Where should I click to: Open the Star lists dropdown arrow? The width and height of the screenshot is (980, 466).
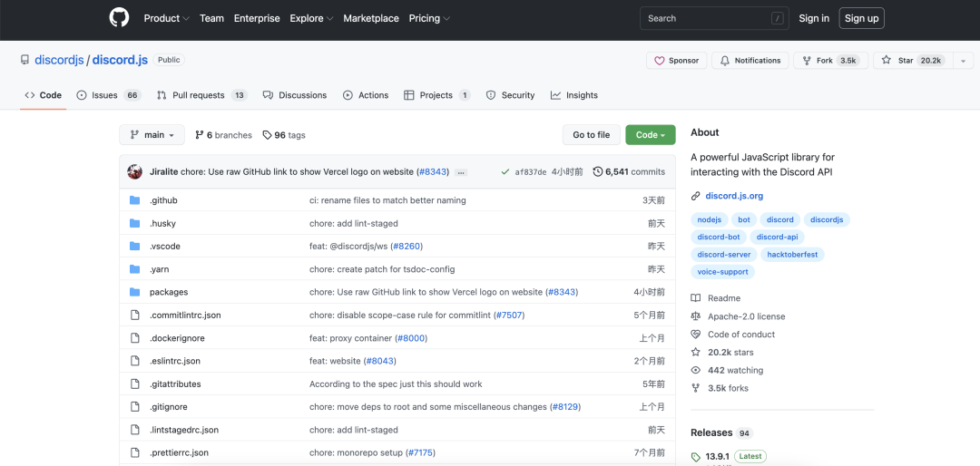coord(963,61)
